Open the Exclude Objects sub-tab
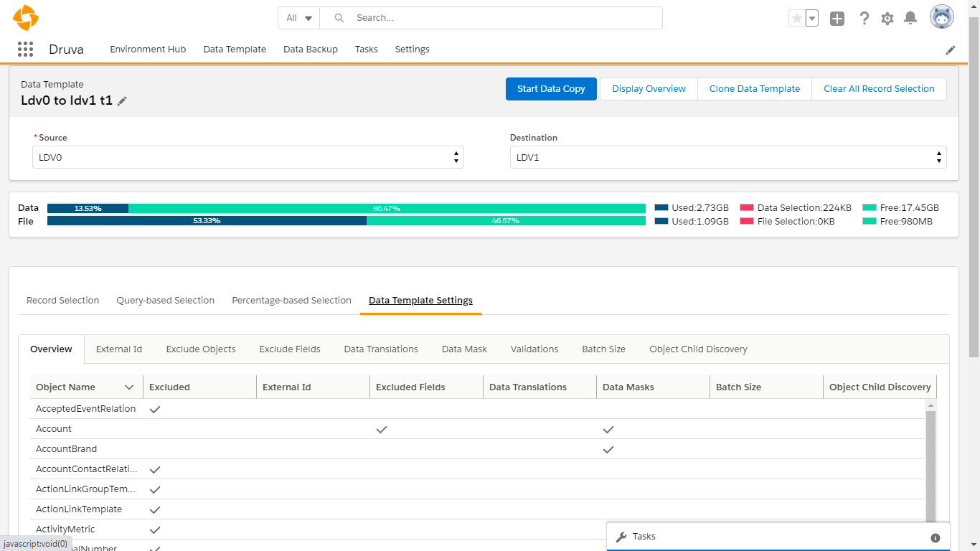Screen dimensions: 980x551 click(201, 349)
